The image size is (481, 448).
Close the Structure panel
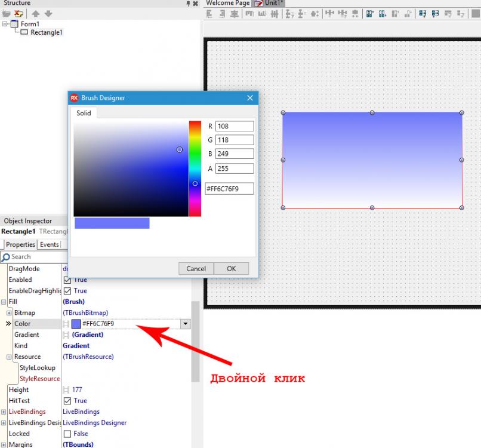point(195,4)
